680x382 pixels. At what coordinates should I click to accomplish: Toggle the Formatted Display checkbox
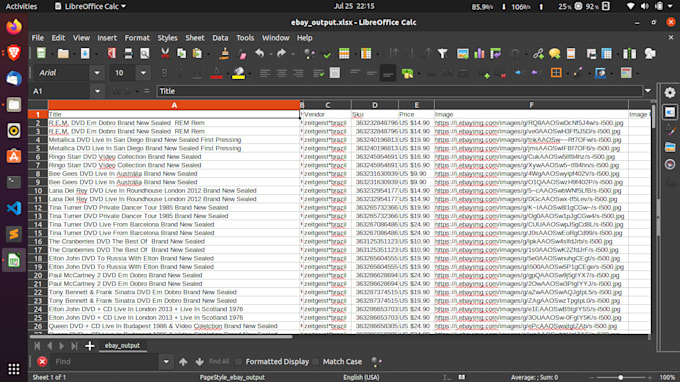click(239, 361)
